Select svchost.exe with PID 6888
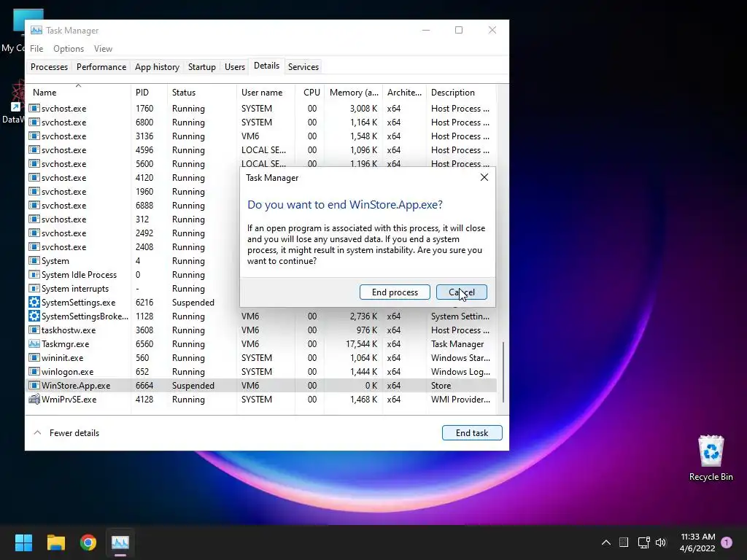The height and width of the screenshot is (560, 747). pyautogui.click(x=133, y=205)
